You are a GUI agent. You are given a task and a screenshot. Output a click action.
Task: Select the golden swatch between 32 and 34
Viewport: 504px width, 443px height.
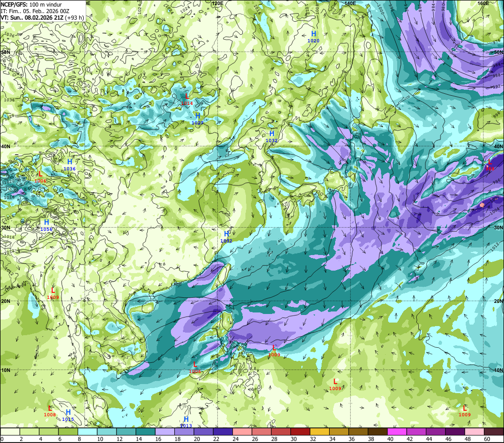point(320,431)
